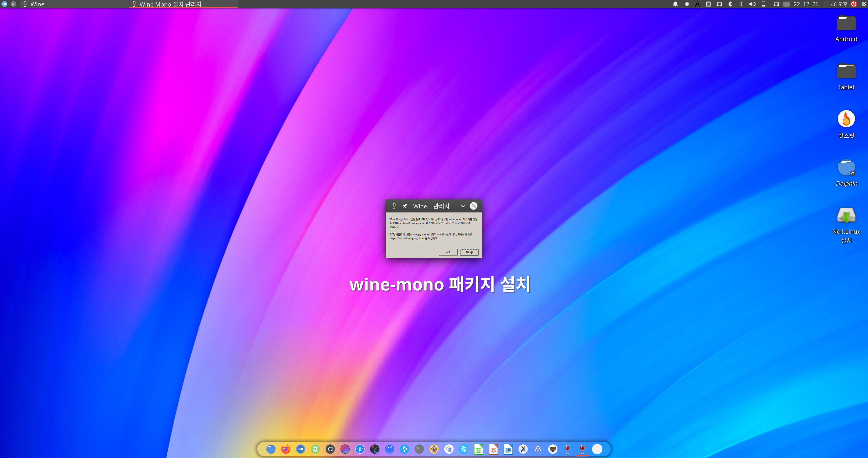Click the dark red-bookmark icon in dock
Screen dimensions: 868x458
[375, 449]
